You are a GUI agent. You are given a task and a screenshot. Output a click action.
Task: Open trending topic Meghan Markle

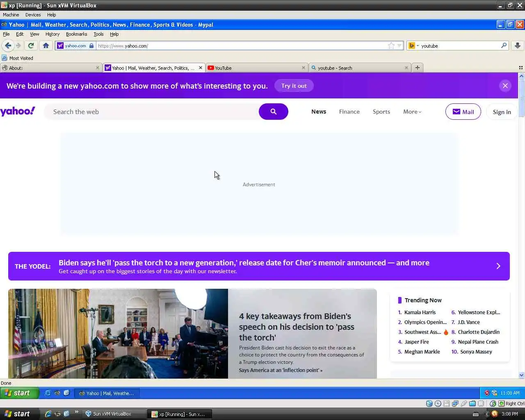click(422, 352)
